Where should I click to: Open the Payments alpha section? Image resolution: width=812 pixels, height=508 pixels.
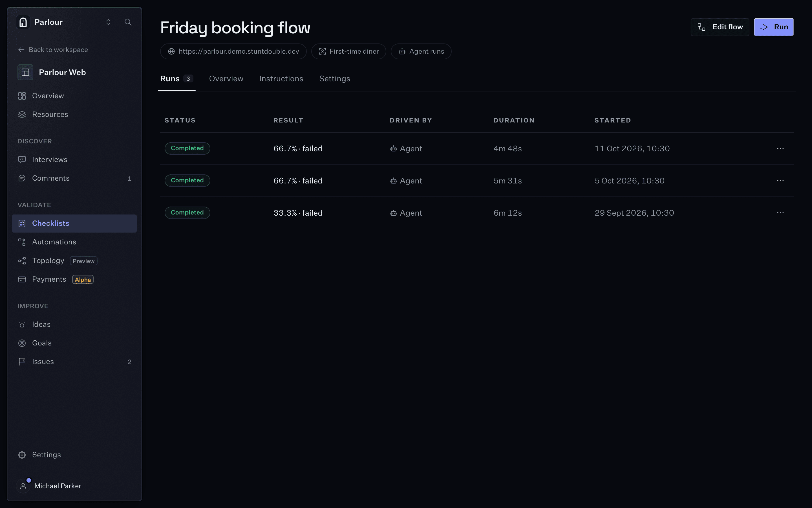(x=74, y=279)
